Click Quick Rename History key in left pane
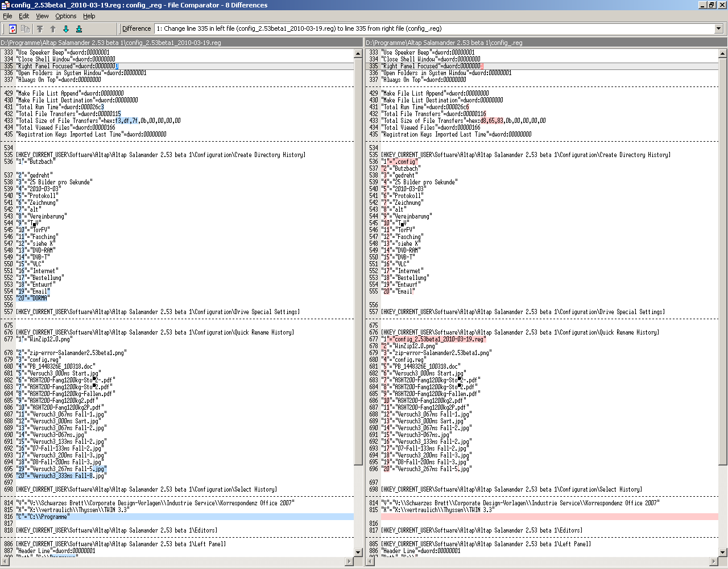Viewport: 728px width, 569px height. coord(155,332)
